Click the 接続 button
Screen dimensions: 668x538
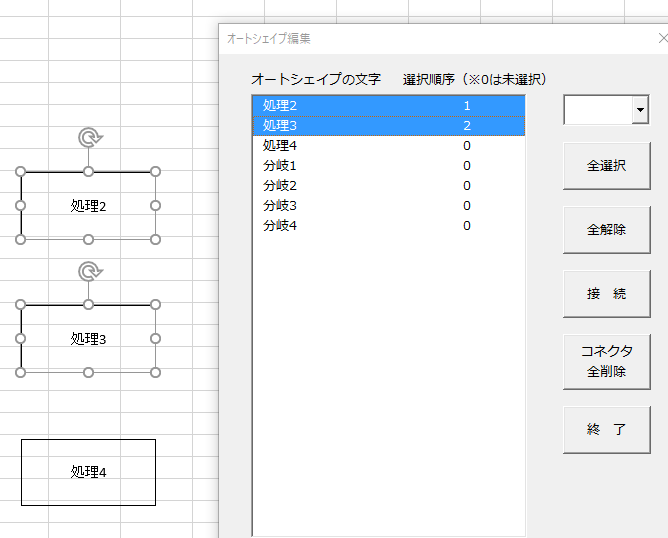coord(607,294)
